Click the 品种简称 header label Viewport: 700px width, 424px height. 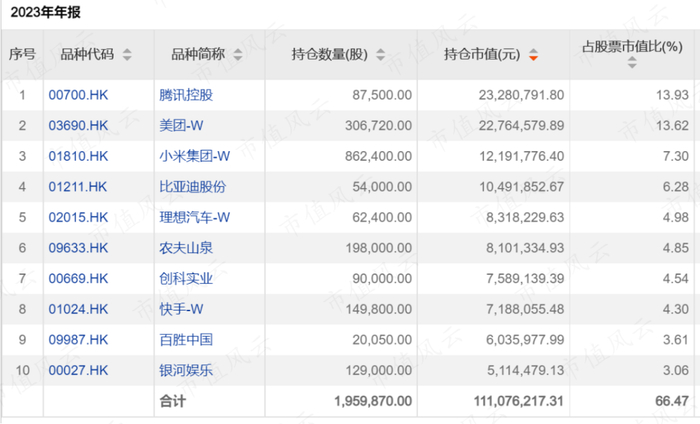[x=198, y=54]
